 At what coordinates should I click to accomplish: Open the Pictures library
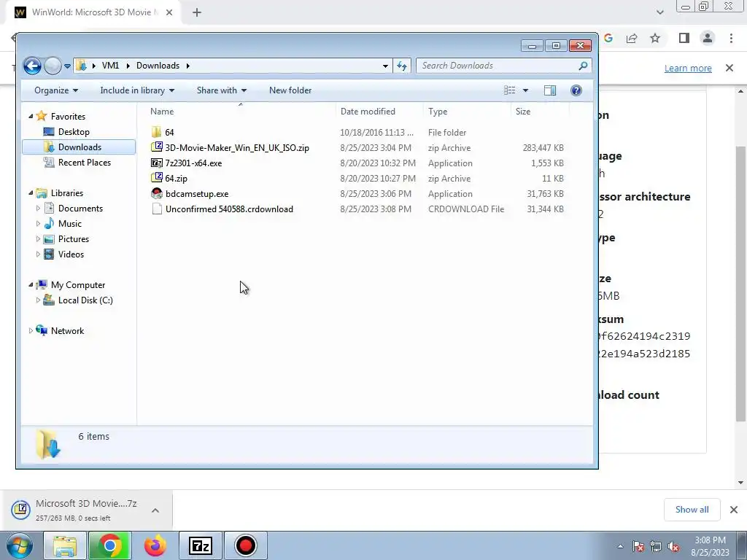point(74,239)
